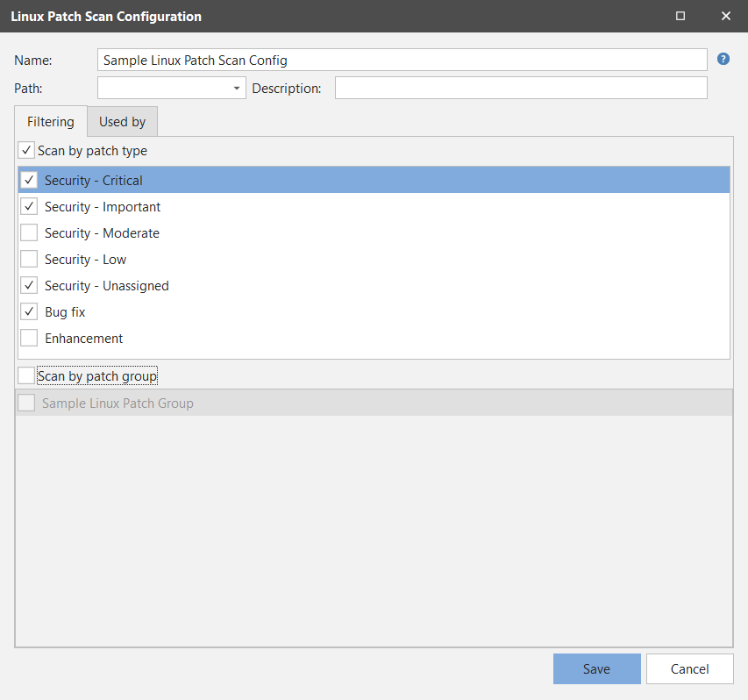This screenshot has height=700, width=748.
Task: Switch to the Used by tab
Action: pos(121,121)
